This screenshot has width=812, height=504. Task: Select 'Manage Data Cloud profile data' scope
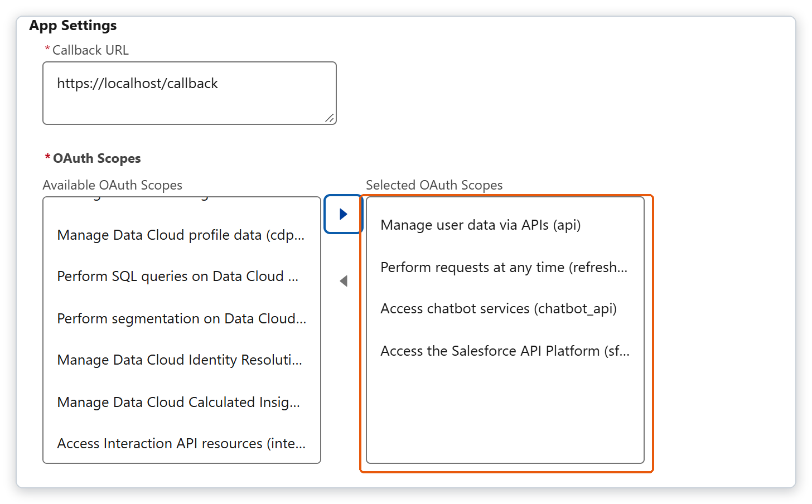click(181, 235)
